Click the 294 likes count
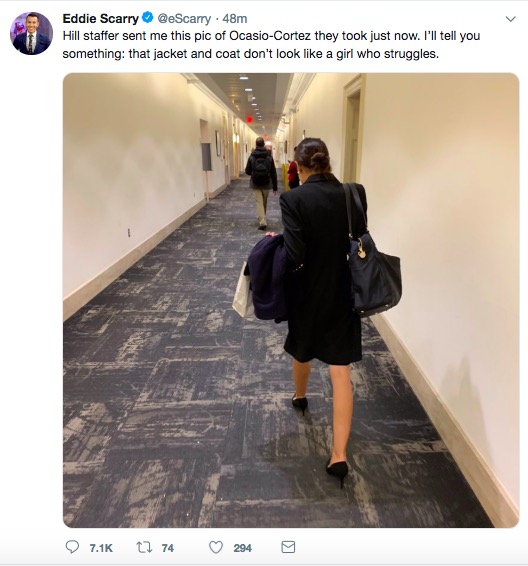528x566 pixels. (x=242, y=548)
